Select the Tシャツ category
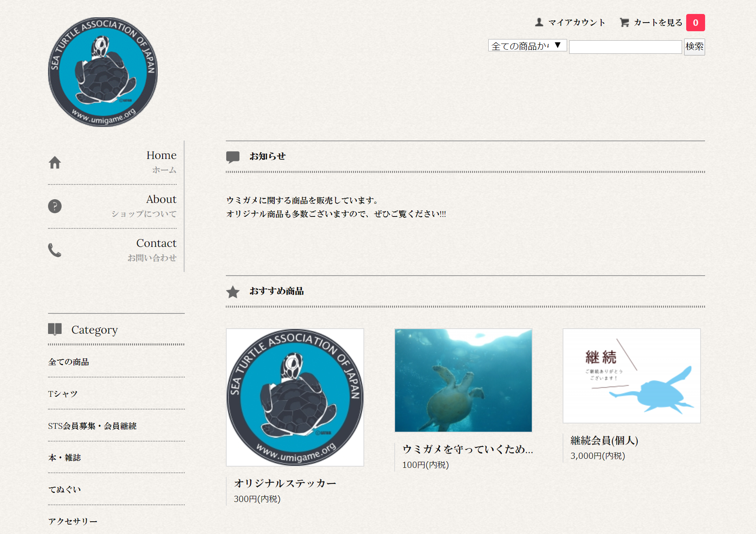 point(63,394)
